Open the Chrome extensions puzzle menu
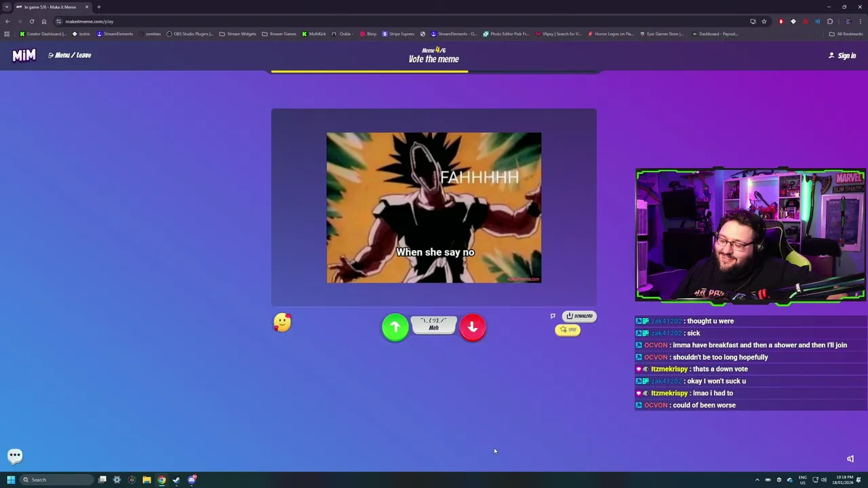Screen dimensions: 868x488 pos(830,21)
